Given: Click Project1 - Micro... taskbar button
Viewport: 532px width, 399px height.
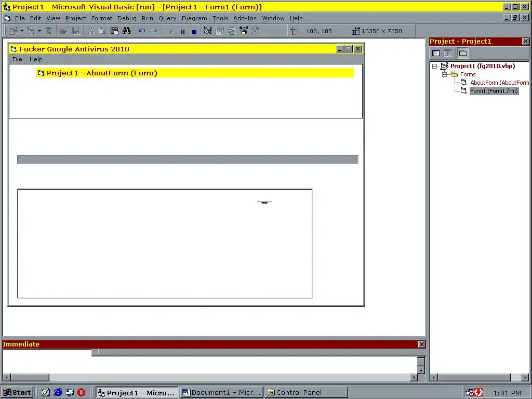Looking at the screenshot, I should pyautogui.click(x=137, y=393).
